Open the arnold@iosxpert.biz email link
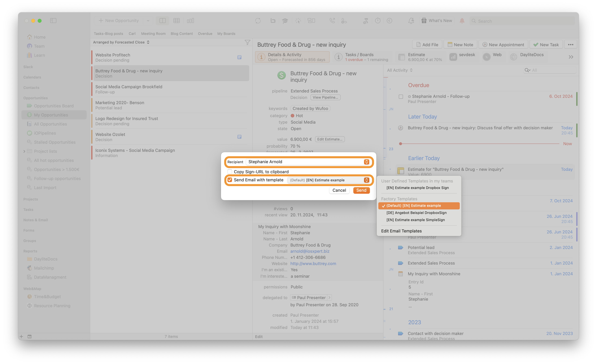The width and height of the screenshot is (597, 364). pos(310,251)
